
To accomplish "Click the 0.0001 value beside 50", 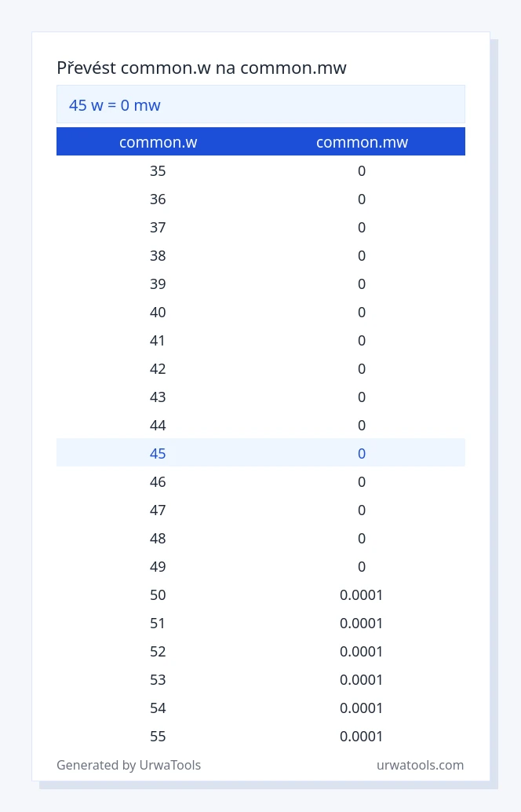I will [362, 594].
